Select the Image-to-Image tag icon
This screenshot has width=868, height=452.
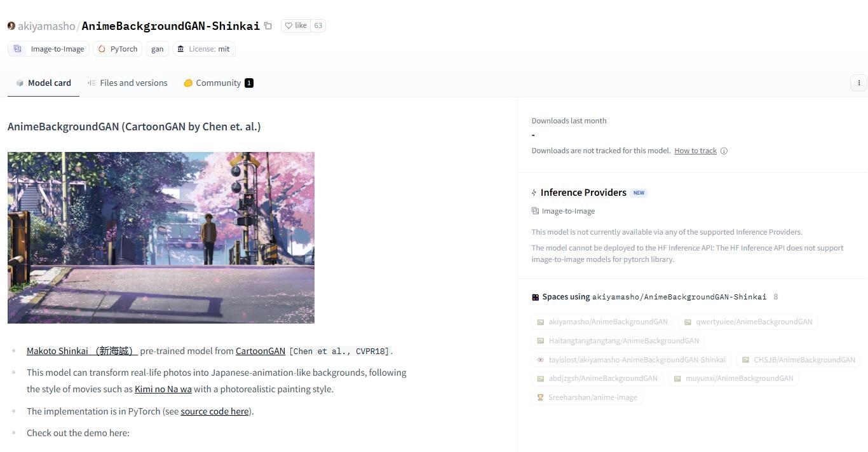pos(17,49)
